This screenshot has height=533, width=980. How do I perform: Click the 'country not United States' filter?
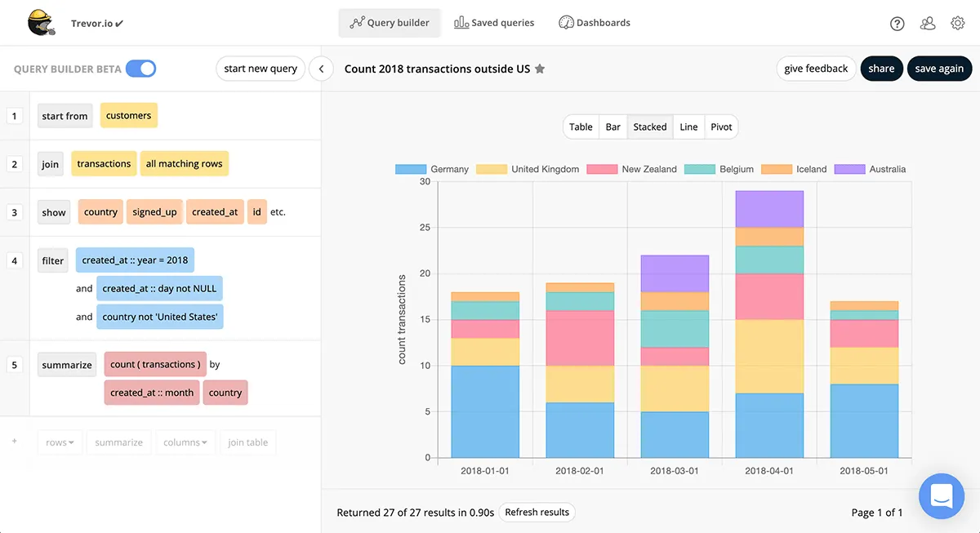click(160, 317)
